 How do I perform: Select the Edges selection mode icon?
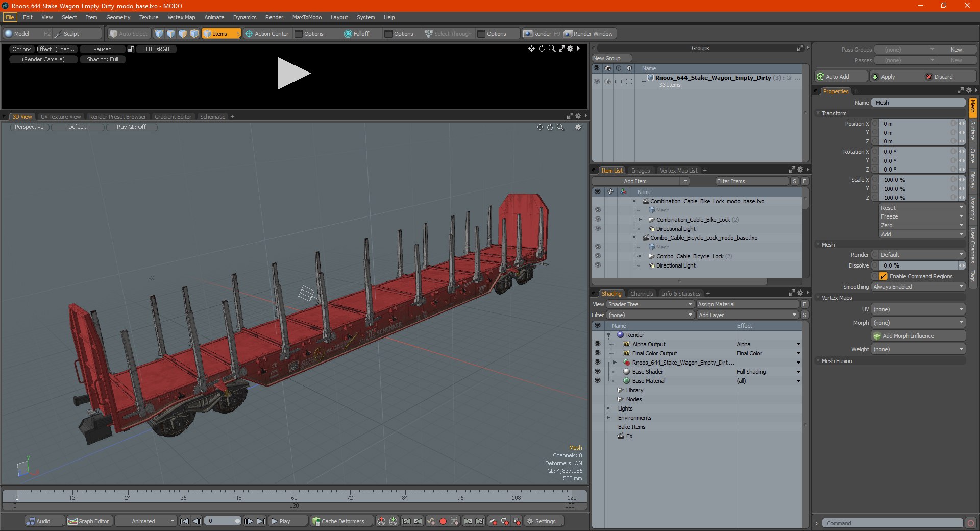click(x=170, y=34)
